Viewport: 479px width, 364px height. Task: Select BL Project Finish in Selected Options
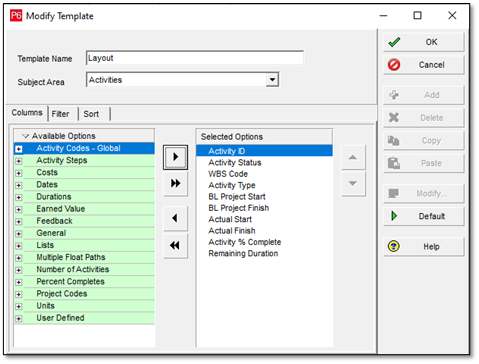click(x=264, y=208)
